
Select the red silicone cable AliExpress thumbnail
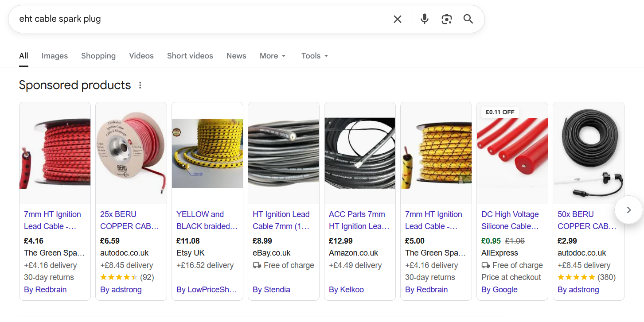pos(512,153)
